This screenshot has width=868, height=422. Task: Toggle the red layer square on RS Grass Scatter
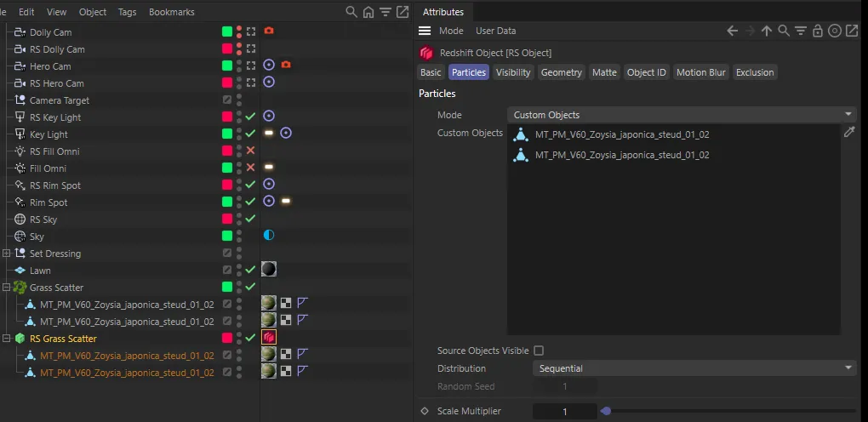coord(227,338)
